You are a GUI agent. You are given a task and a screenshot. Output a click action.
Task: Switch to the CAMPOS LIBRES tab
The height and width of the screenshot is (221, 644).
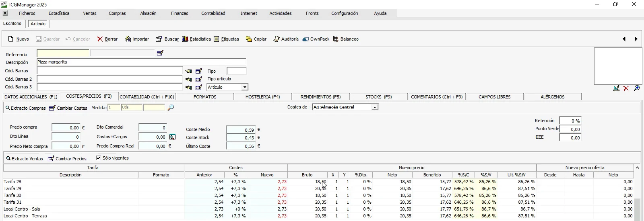click(495, 97)
